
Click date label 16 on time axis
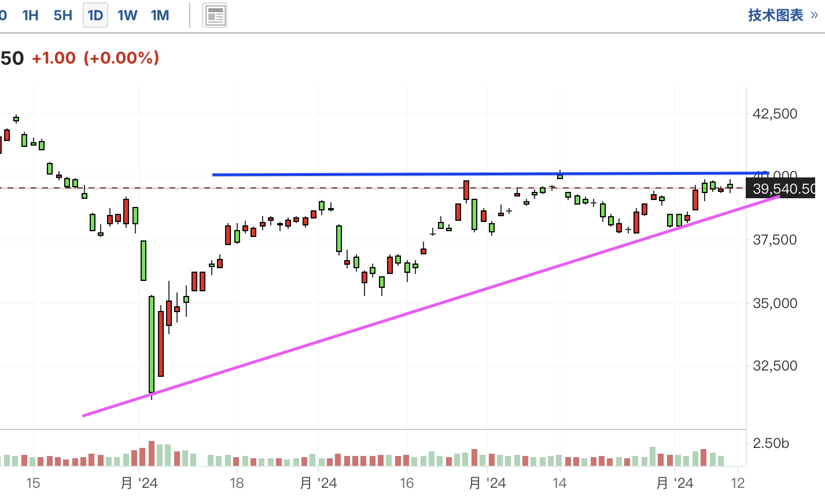(x=407, y=483)
